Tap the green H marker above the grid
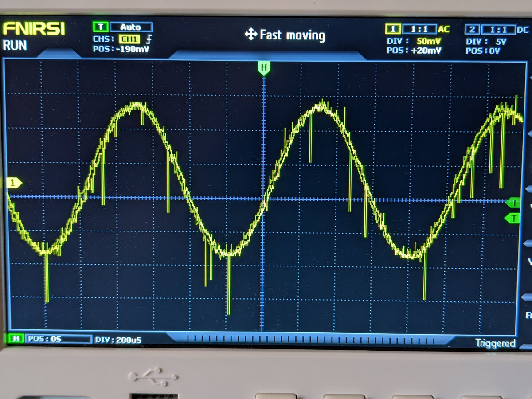Screen dimensions: 532x399 pos(264,68)
